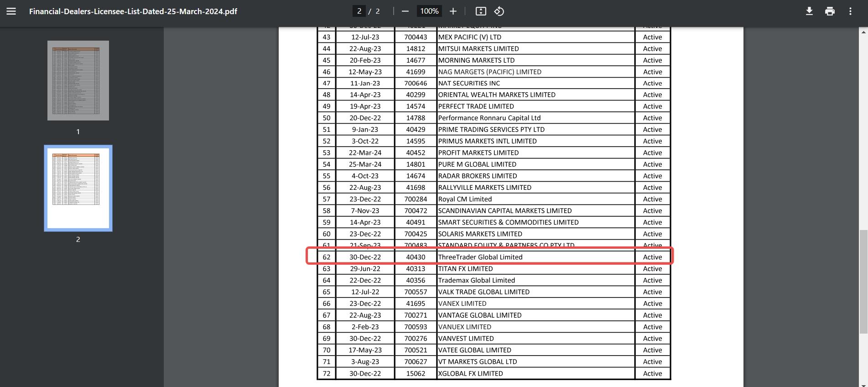This screenshot has width=868, height=387.
Task: Download the PDF file
Action: pos(809,11)
